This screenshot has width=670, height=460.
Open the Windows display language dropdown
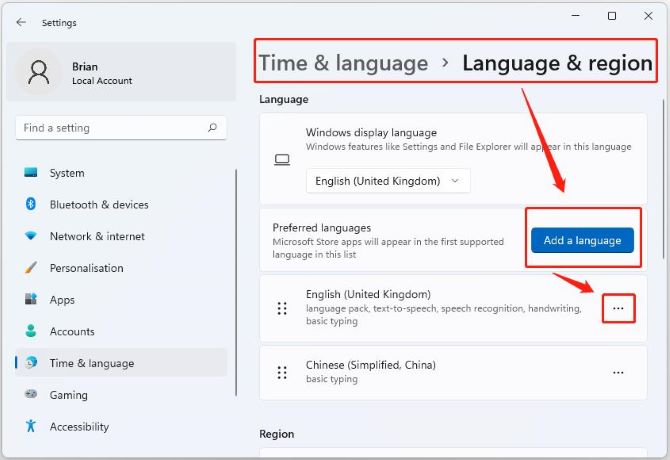(x=388, y=181)
